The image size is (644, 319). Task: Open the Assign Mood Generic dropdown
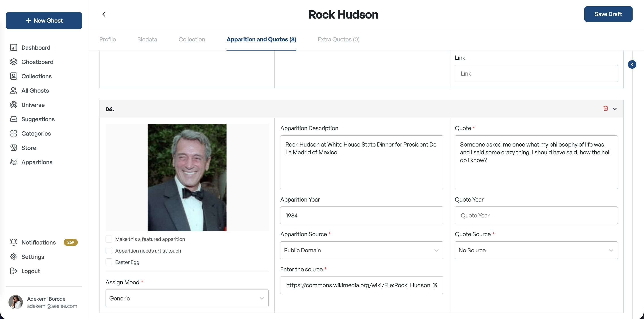187,298
